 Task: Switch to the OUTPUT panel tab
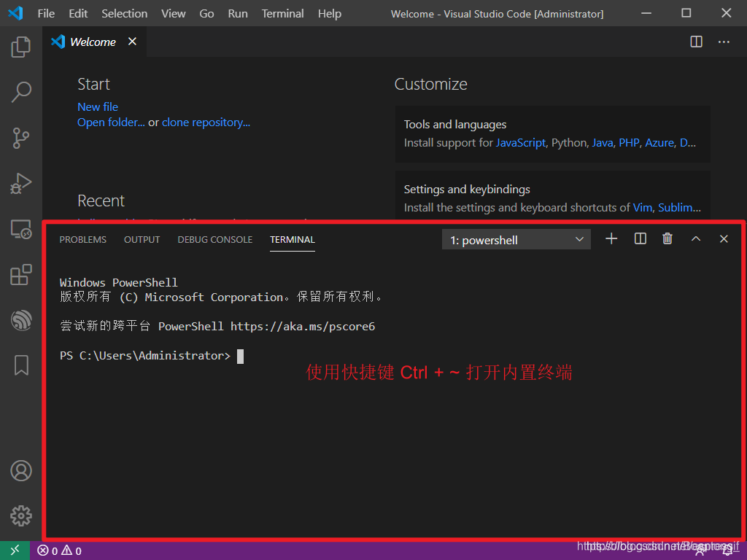[x=142, y=240]
